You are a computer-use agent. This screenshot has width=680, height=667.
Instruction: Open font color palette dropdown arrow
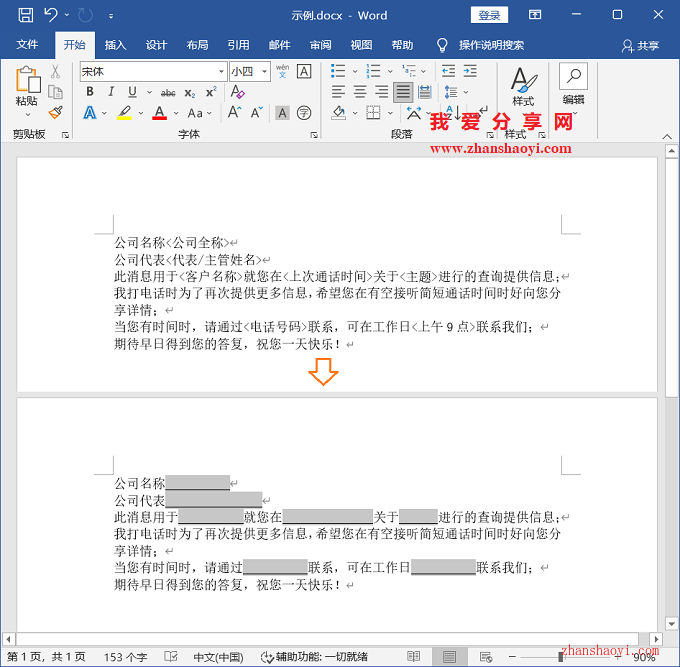point(176,114)
